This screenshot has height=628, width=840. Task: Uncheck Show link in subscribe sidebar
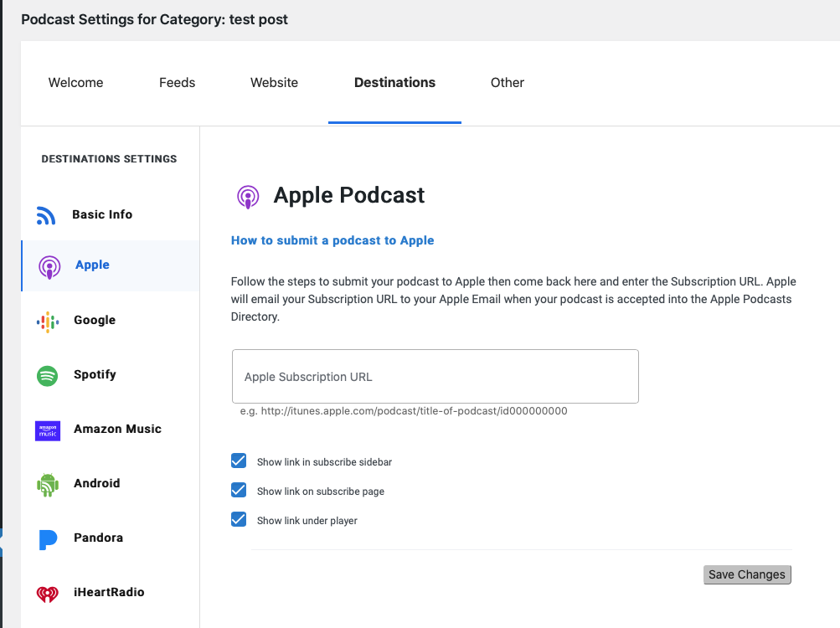coord(239,461)
